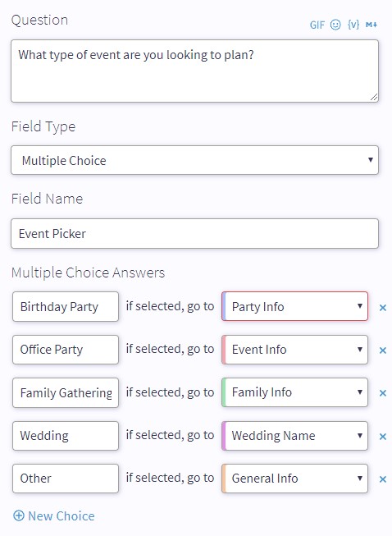This screenshot has height=536, width=392.
Task: Edit the Event Picker field name
Action: [194, 233]
